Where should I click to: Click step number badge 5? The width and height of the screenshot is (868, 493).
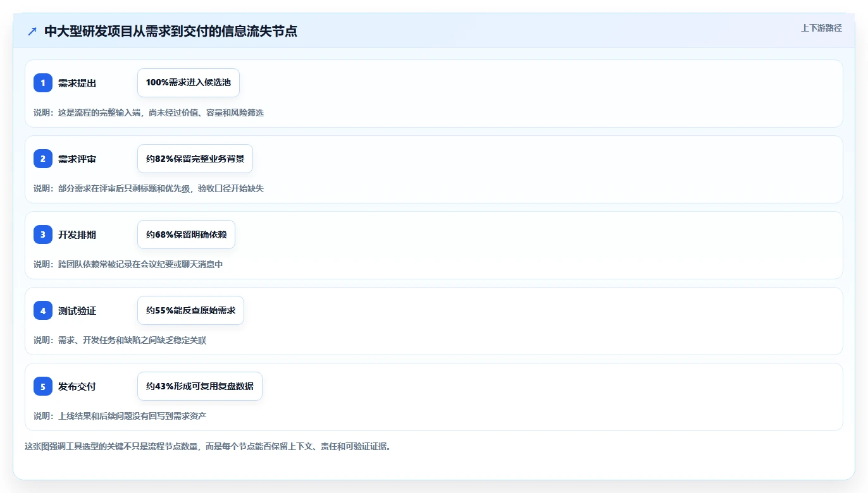point(43,386)
